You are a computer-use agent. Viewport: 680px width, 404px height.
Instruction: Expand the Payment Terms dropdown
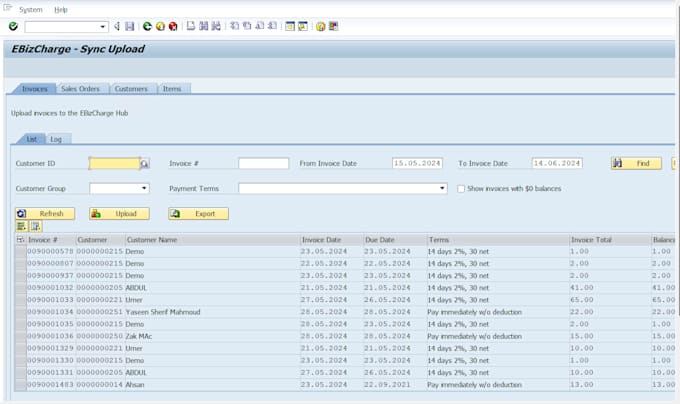[442, 189]
